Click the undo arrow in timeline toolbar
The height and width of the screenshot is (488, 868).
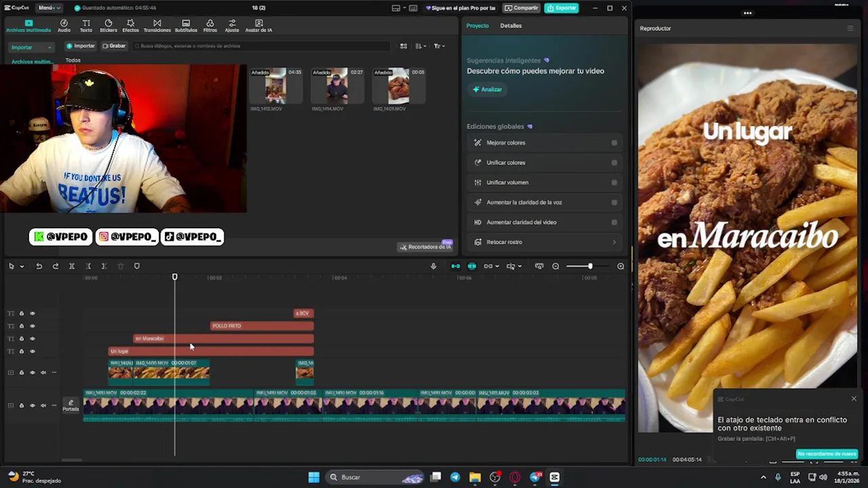(x=39, y=266)
